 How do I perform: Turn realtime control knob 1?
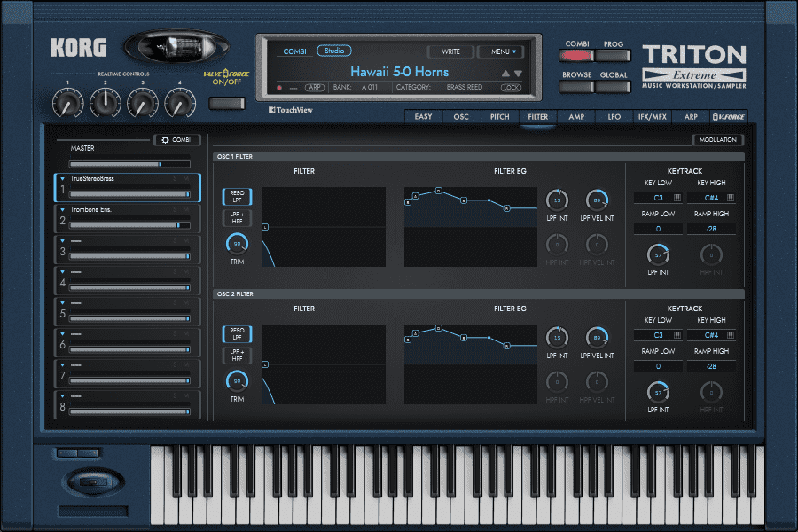[67, 103]
